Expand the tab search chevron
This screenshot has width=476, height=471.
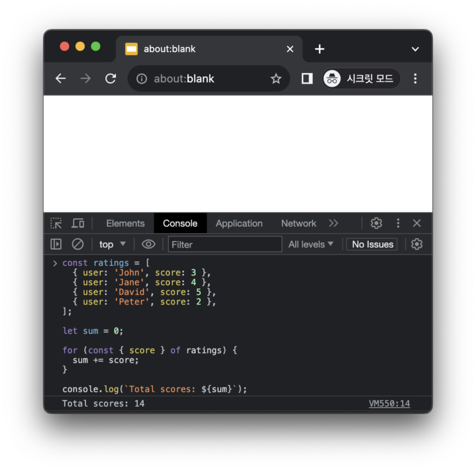(x=415, y=49)
